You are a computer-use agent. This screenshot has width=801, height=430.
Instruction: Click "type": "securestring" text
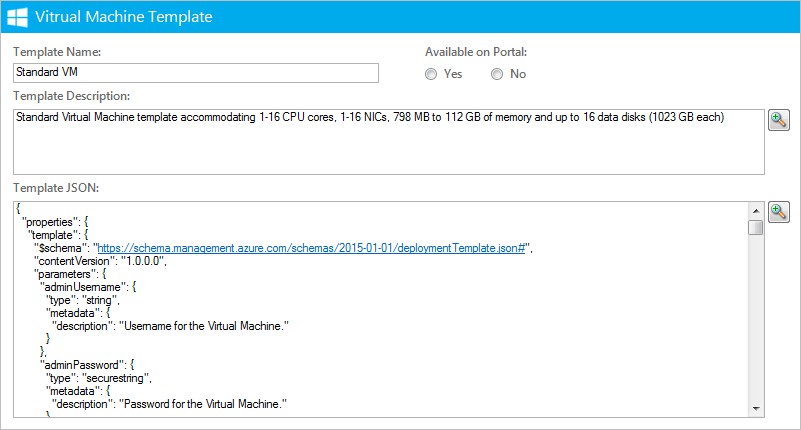pos(99,378)
